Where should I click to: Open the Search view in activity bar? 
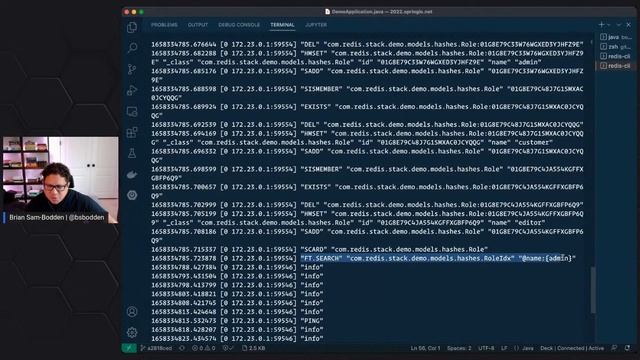point(132,48)
